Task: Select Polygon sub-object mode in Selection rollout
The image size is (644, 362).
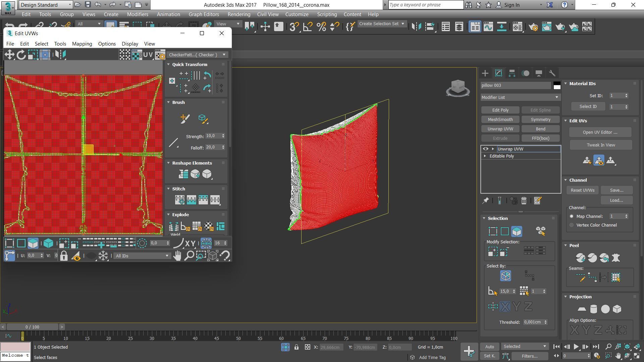Action: (x=517, y=231)
